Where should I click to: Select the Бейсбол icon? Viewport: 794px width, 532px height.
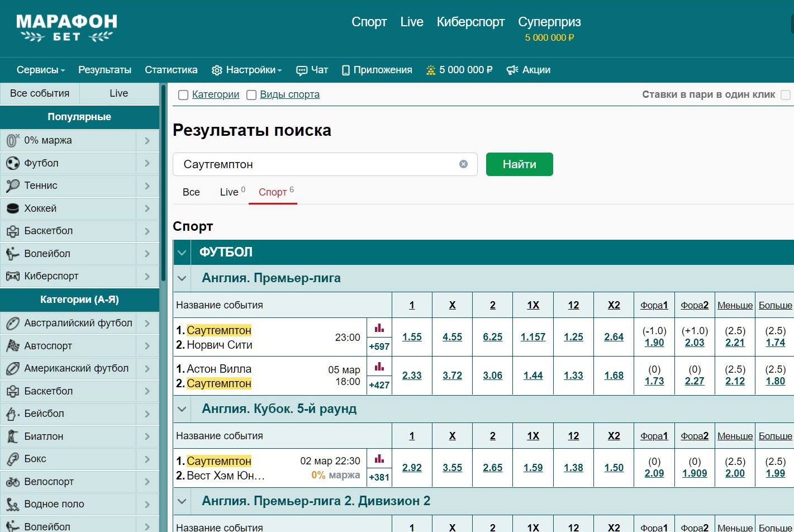12,414
